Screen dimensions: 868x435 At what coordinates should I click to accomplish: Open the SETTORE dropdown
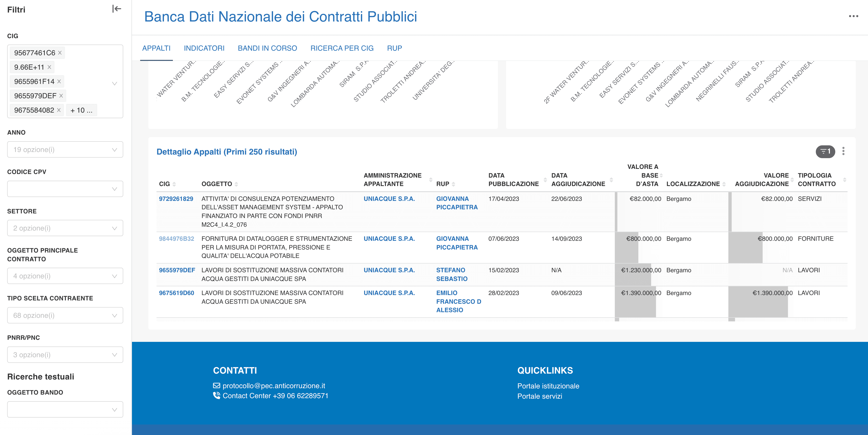tap(65, 228)
